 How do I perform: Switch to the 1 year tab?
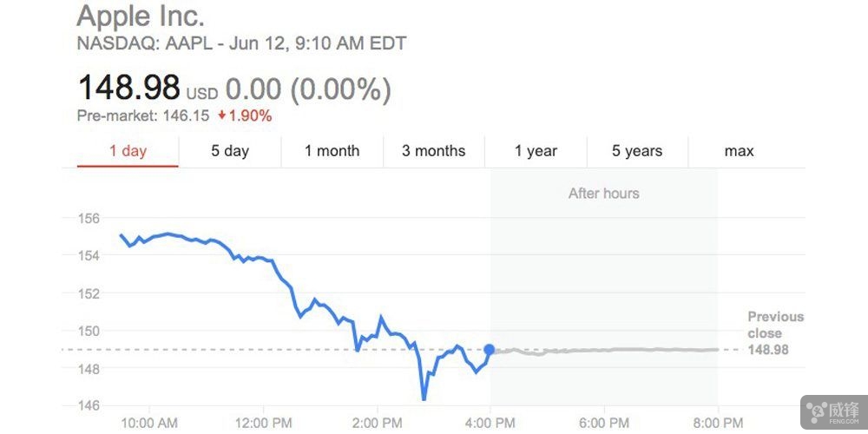536,151
